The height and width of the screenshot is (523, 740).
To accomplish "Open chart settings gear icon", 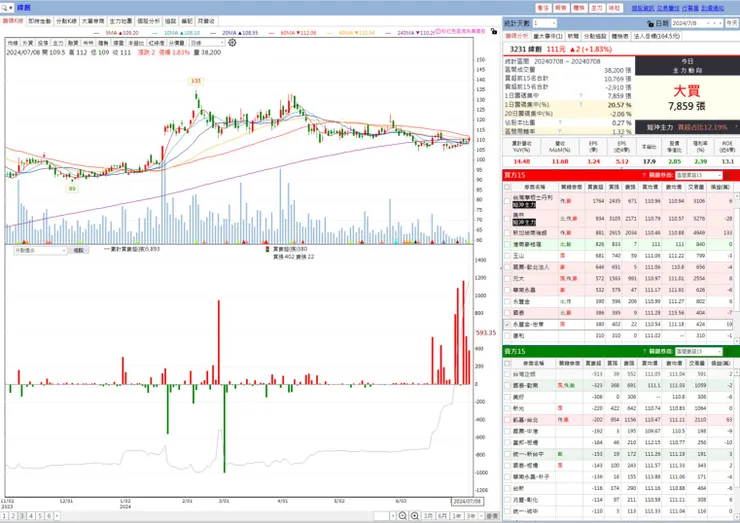I will (232, 42).
